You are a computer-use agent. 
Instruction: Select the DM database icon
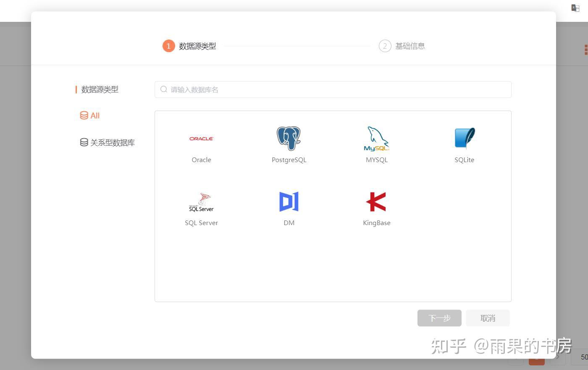(x=289, y=202)
